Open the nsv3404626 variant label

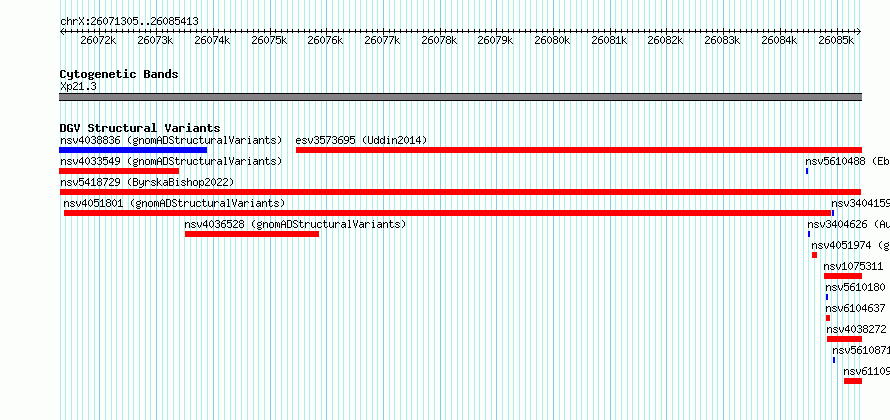point(849,224)
